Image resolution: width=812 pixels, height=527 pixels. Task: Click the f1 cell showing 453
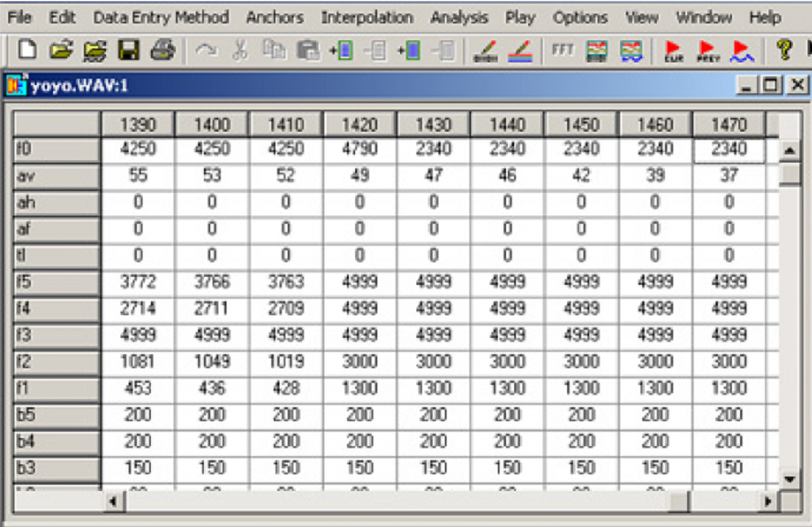(138, 389)
